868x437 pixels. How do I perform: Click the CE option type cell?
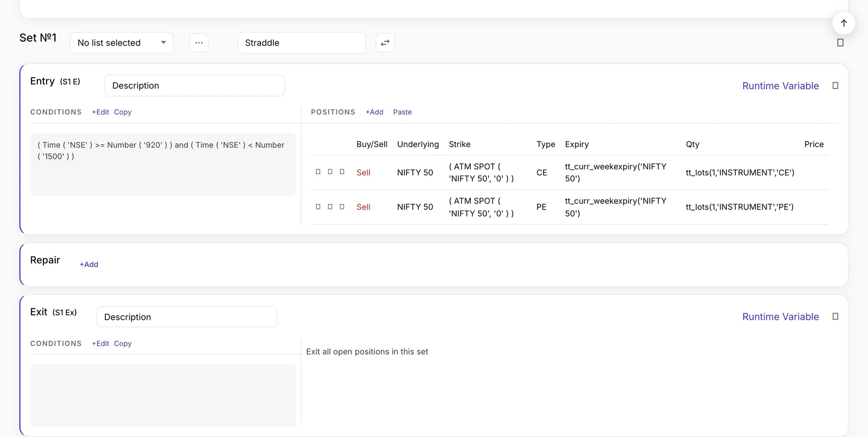tap(542, 173)
